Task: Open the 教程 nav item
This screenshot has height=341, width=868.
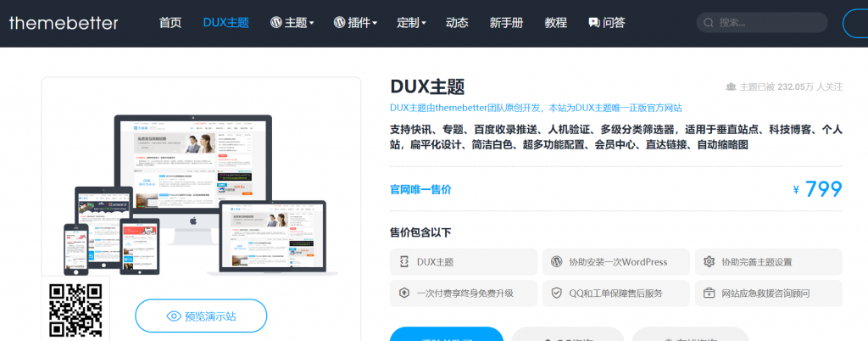Action: click(x=556, y=23)
